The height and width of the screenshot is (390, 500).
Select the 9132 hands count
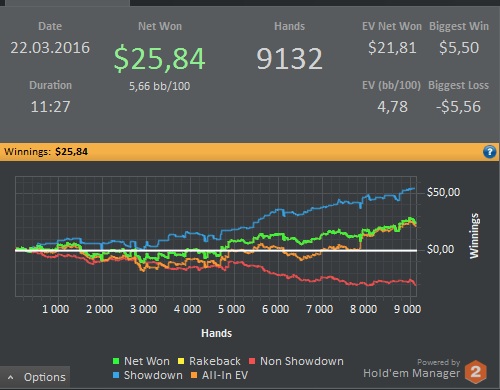coord(289,59)
